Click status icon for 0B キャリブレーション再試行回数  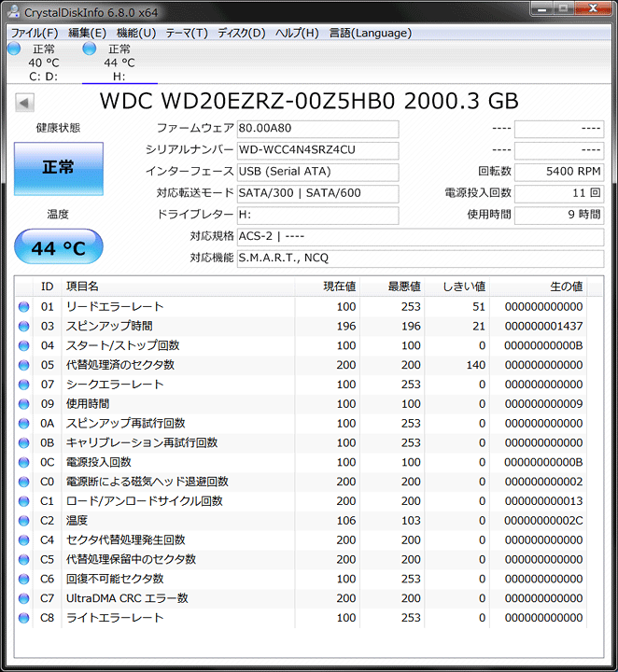click(24, 442)
